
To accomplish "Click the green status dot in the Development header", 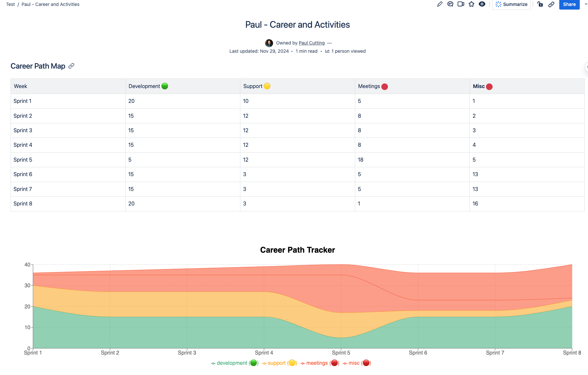I will (x=164, y=86).
